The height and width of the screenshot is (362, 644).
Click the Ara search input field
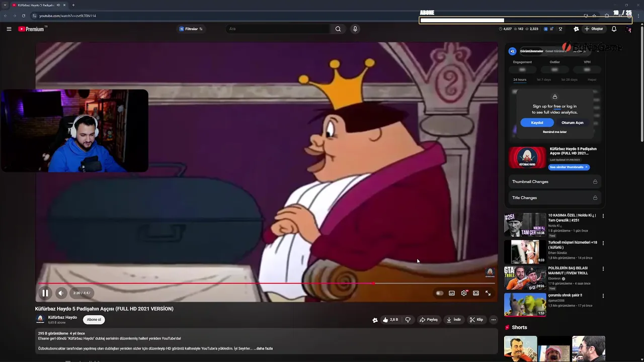(278, 29)
